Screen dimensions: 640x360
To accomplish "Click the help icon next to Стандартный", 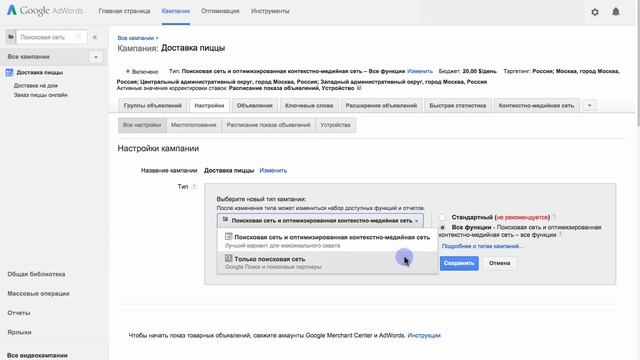I will coord(554,217).
